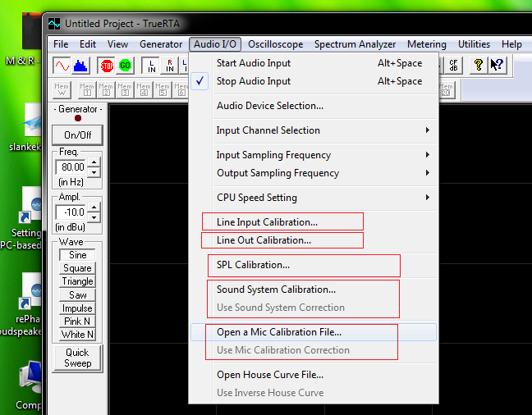532x415 pixels.
Task: Open Audio Device Selection dialog
Action: pyautogui.click(x=314, y=106)
